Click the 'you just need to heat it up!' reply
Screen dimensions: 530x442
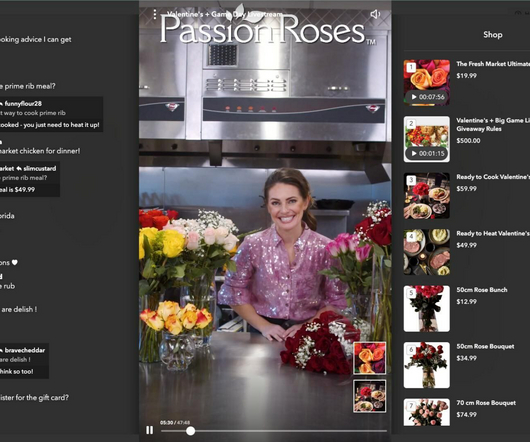50,125
